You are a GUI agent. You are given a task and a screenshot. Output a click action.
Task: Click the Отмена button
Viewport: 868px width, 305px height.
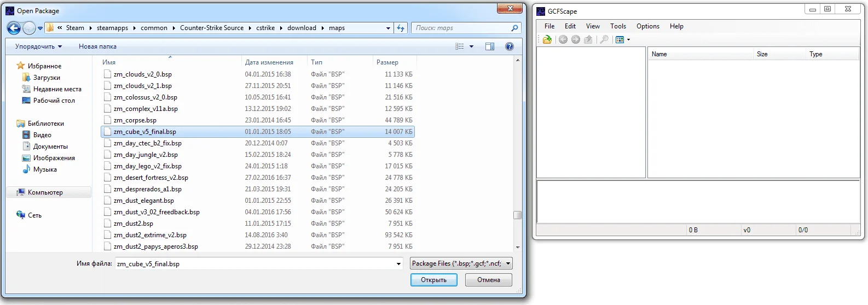[x=488, y=280]
